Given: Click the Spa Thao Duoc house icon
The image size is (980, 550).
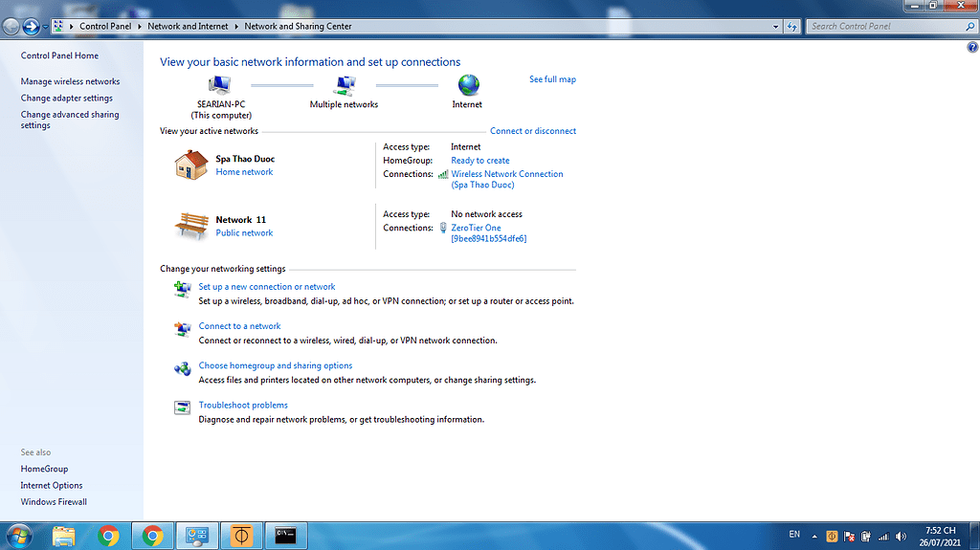Looking at the screenshot, I should point(191,165).
